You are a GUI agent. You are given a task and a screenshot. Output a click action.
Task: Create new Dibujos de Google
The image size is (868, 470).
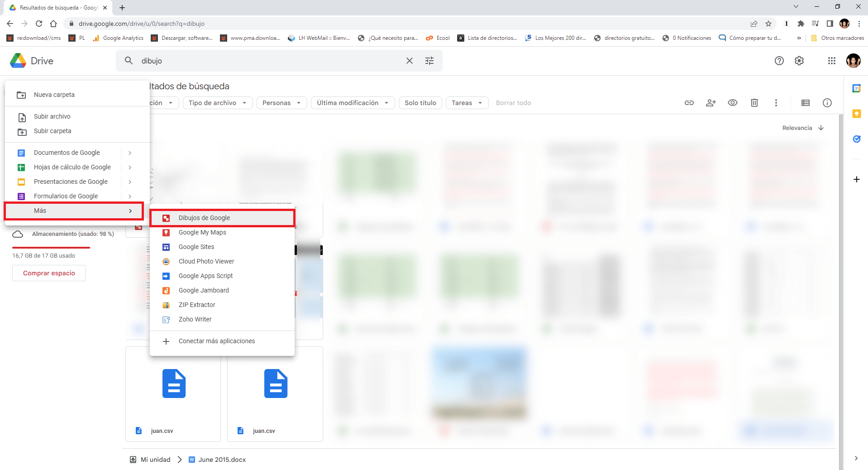(x=222, y=218)
